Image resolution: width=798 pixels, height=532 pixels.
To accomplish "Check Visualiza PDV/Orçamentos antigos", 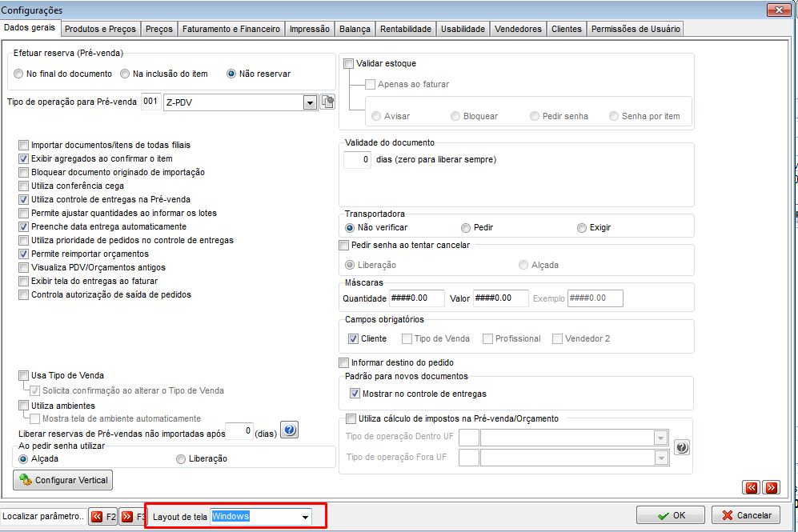I will point(23,267).
